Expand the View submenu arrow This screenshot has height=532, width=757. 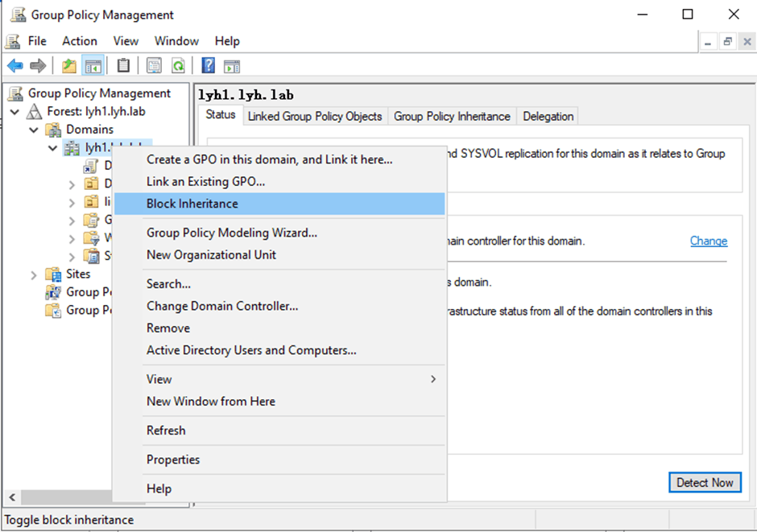433,379
